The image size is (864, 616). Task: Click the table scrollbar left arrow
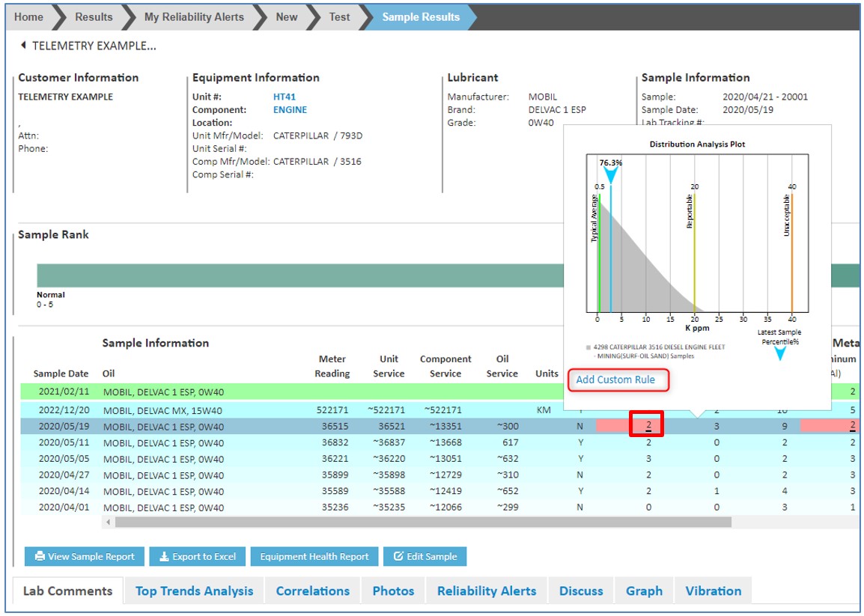[108, 522]
